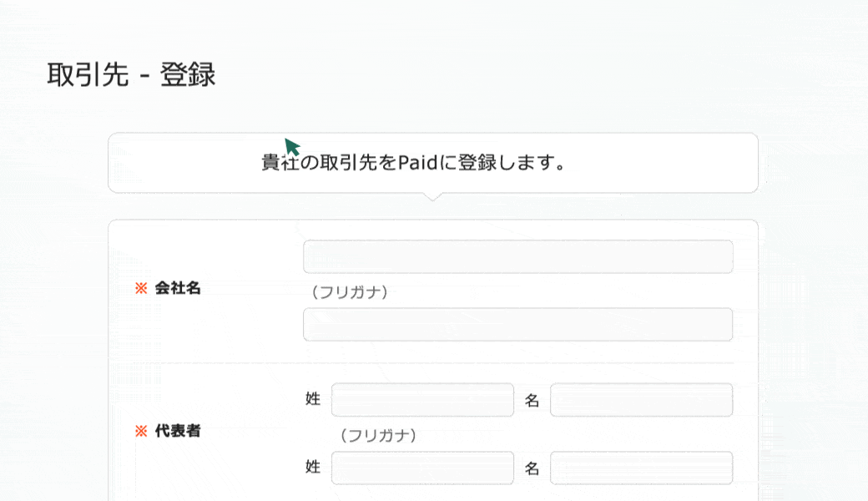Focus the company name フリガナ input field
Image resolution: width=868 pixels, height=501 pixels.
click(517, 325)
